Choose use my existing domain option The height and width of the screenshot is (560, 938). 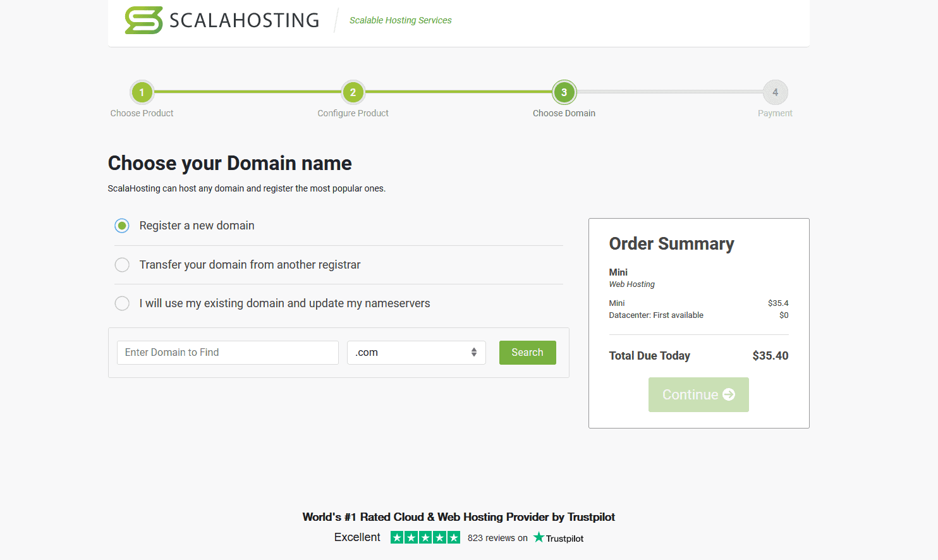(x=122, y=303)
